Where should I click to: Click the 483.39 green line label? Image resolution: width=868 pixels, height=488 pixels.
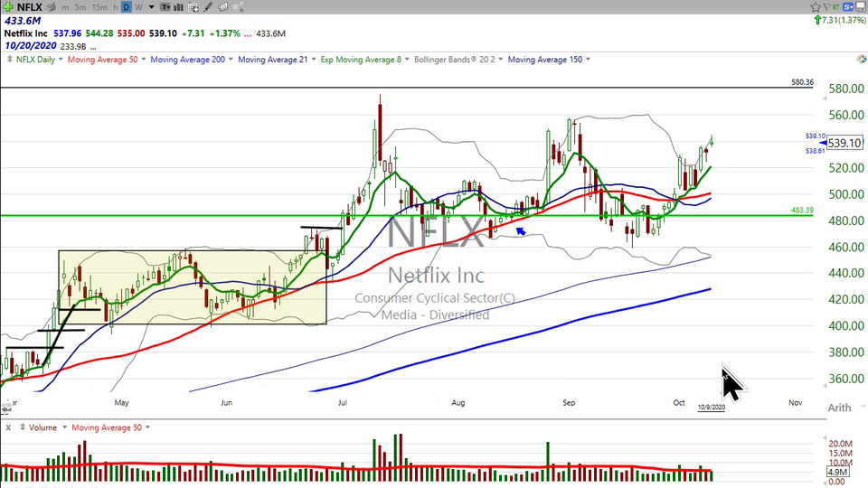[802, 211]
